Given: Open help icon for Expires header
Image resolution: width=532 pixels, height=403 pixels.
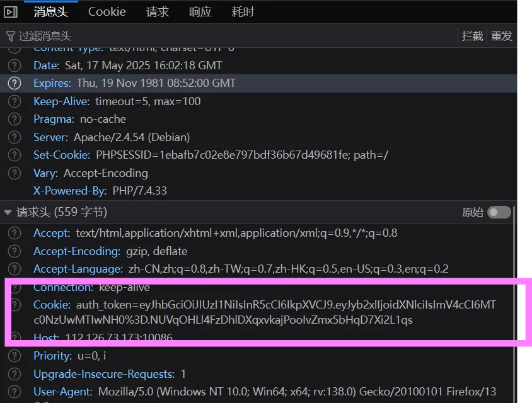Looking at the screenshot, I should [x=14, y=83].
